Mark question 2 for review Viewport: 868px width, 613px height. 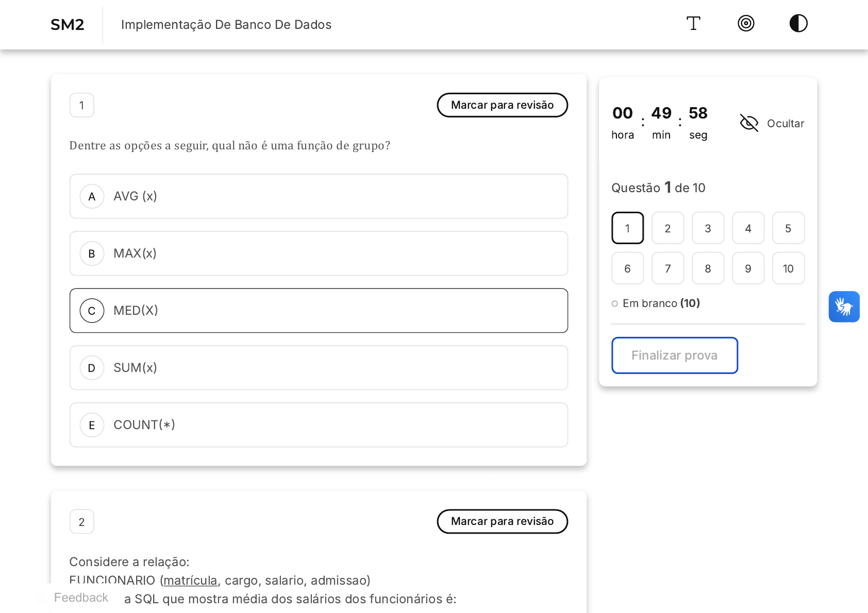click(x=503, y=521)
